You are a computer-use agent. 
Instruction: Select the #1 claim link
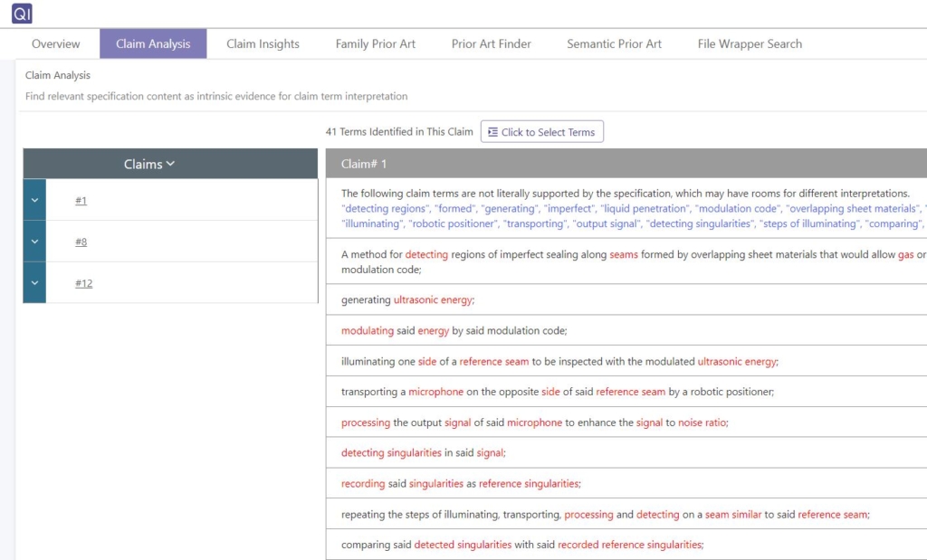(x=81, y=200)
